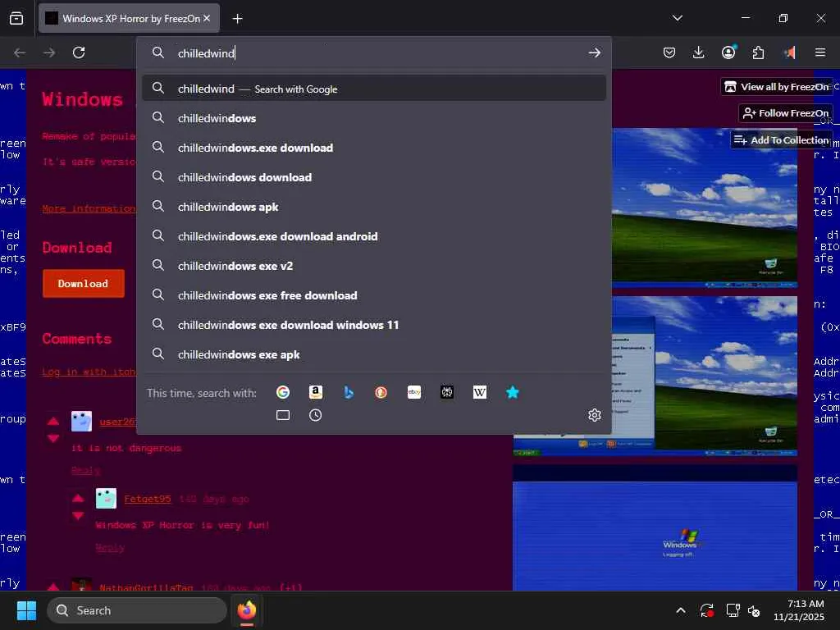The width and height of the screenshot is (840, 630).
Task: Choose suggestion "chilledwindows.exe download"
Action: (374, 148)
